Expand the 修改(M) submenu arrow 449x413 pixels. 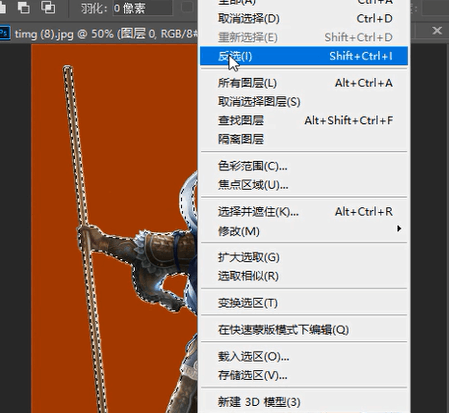point(399,229)
